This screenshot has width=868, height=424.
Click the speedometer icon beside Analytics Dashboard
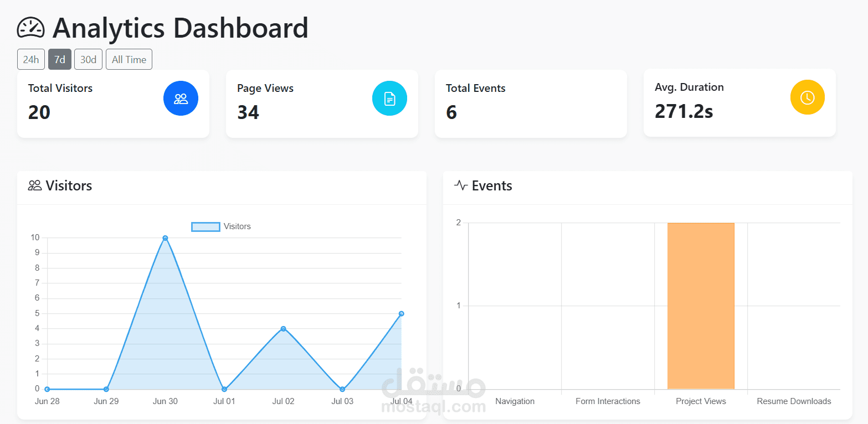coord(31,27)
